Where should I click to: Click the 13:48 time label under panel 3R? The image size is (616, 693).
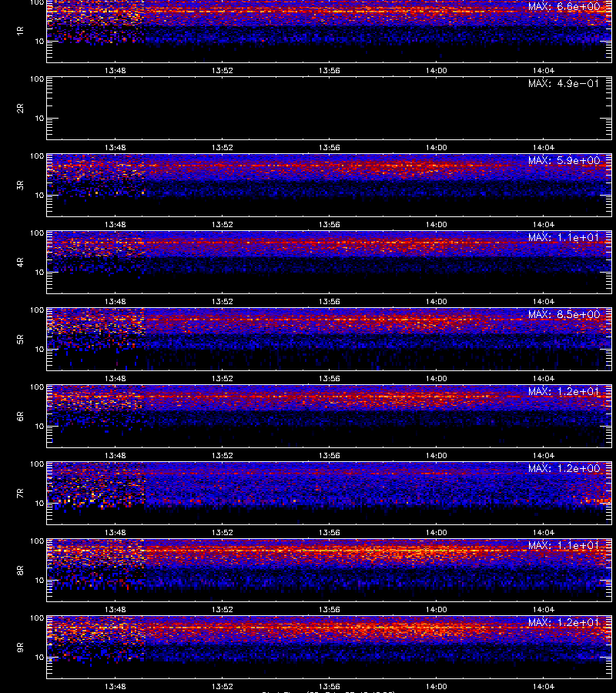click(x=115, y=224)
